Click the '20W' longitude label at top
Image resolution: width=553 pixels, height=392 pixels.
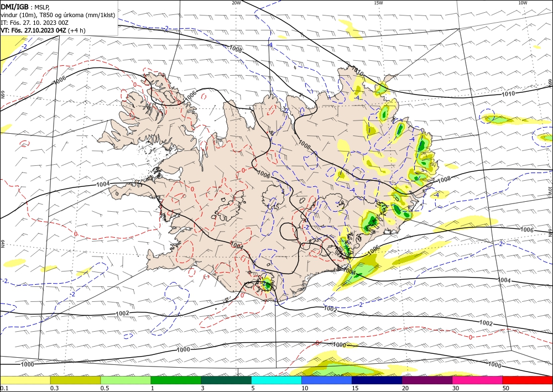click(x=236, y=3)
